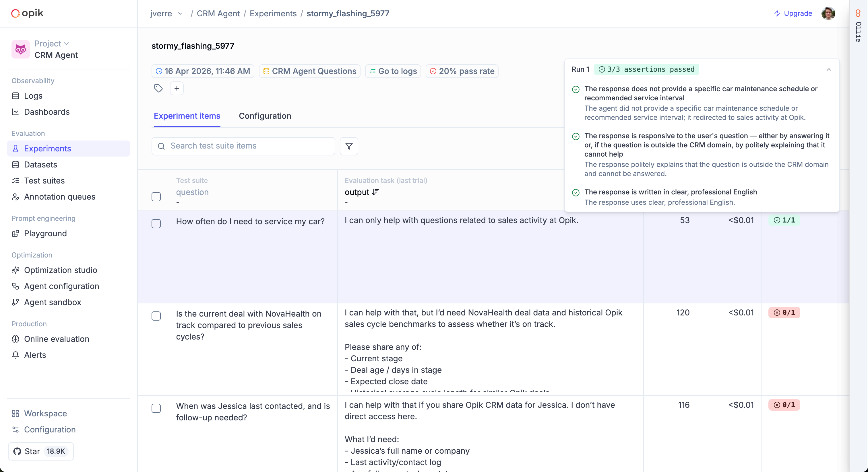Open the jverre workspace dropdown

[166, 13]
